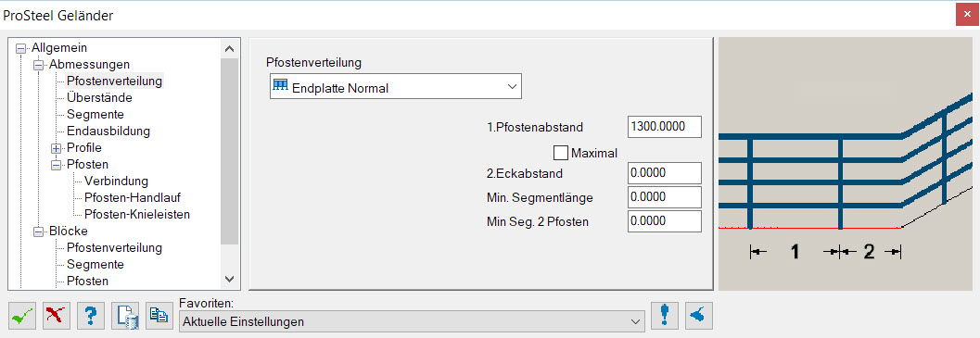Click the save template document icon
This screenshot has height=338, width=980.
(x=125, y=316)
